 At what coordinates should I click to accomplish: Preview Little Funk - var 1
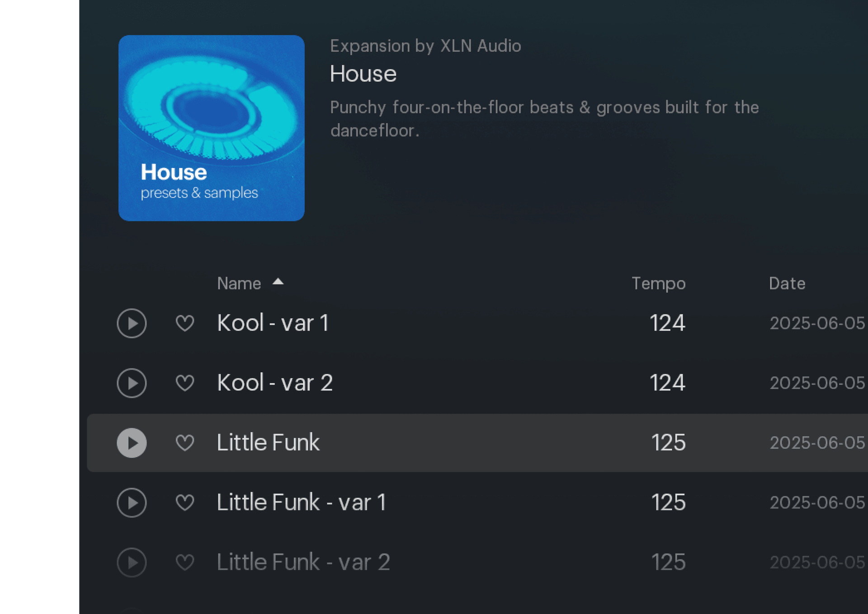tap(132, 502)
